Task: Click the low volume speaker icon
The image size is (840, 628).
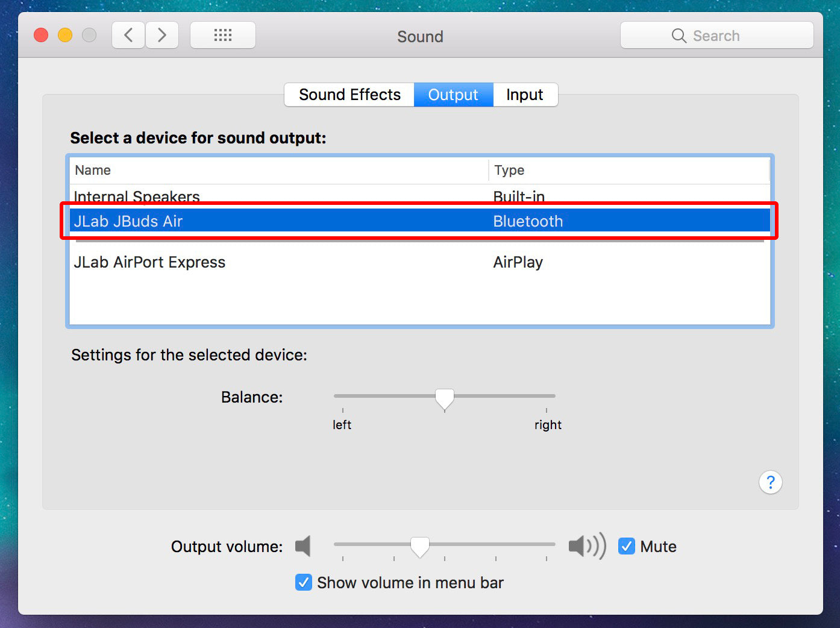Action: point(303,546)
